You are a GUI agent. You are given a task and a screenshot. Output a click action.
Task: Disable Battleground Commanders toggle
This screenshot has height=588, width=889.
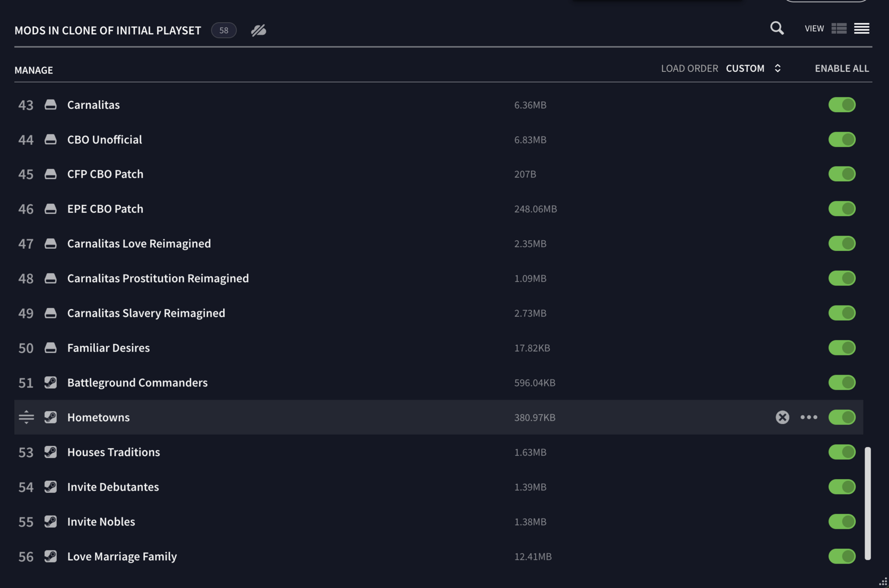(x=842, y=382)
